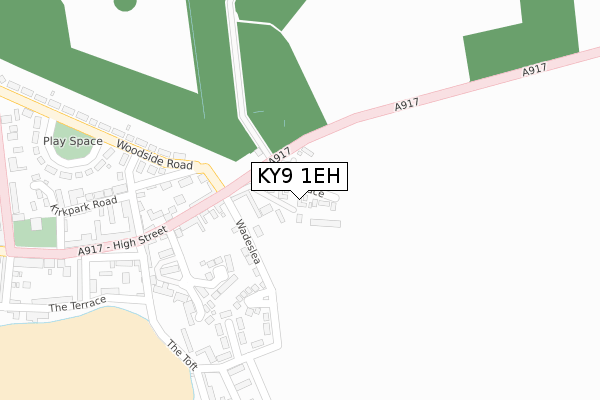
Task: Click the green square beside Kirkpark Road
Action: pos(35,232)
